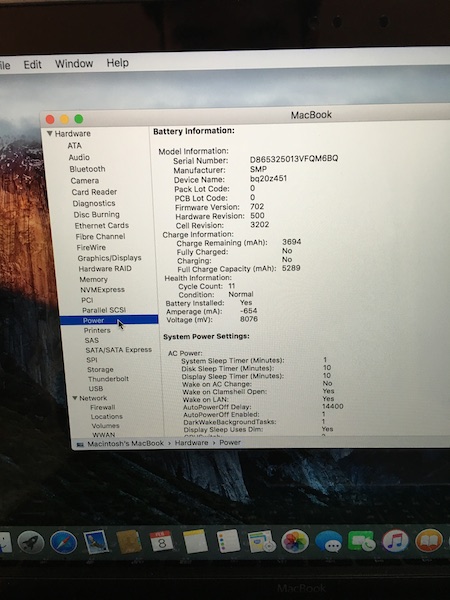Select Thunderbolt in the sidebar

pyautogui.click(x=108, y=379)
